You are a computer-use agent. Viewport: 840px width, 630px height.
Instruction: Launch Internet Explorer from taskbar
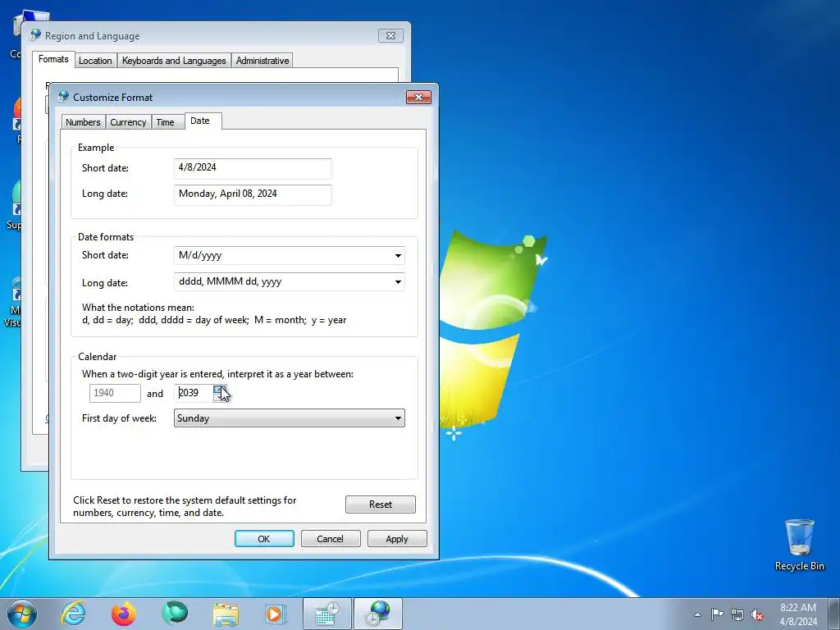click(x=73, y=614)
